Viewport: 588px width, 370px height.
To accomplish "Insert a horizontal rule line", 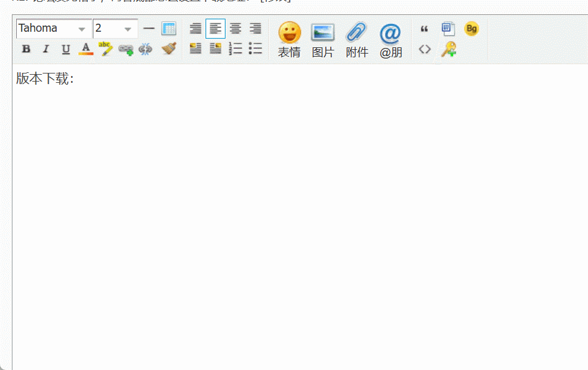I will pyautogui.click(x=149, y=29).
